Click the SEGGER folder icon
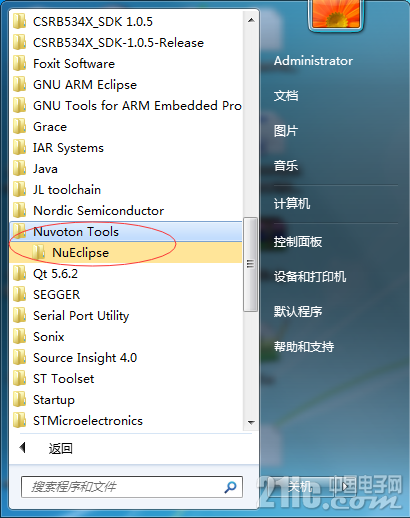The height and width of the screenshot is (518, 410). coord(20,294)
